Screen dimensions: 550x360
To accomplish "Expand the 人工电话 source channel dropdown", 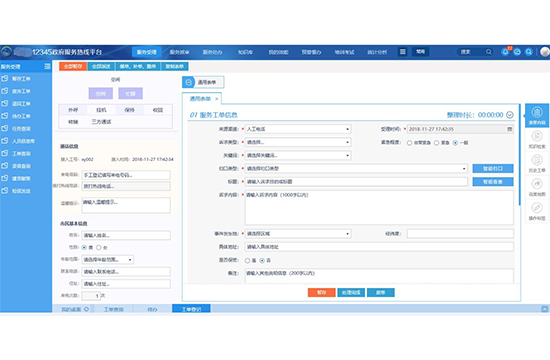I will click(x=298, y=129).
